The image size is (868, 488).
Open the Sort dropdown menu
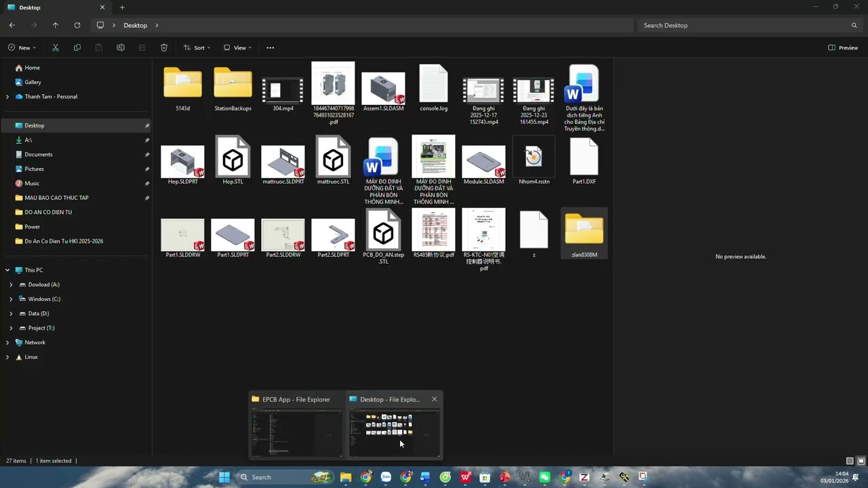tap(197, 47)
